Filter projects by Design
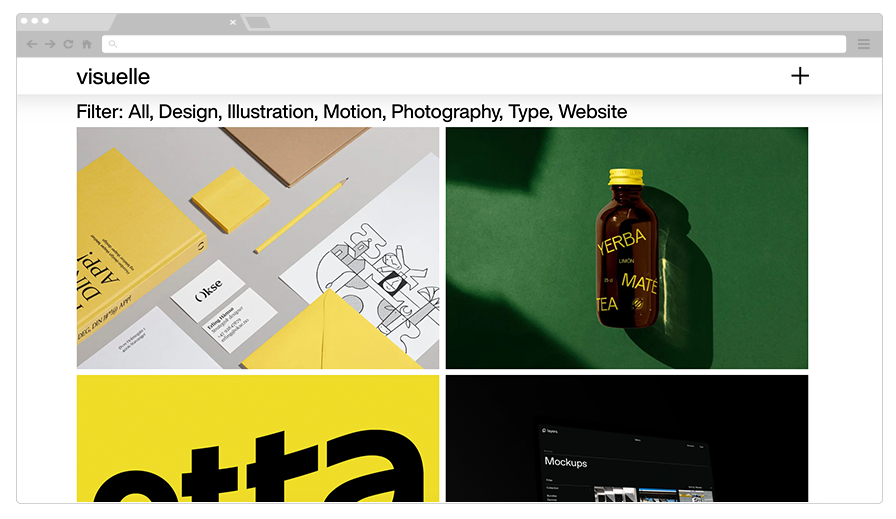The image size is (896, 519). (x=190, y=111)
